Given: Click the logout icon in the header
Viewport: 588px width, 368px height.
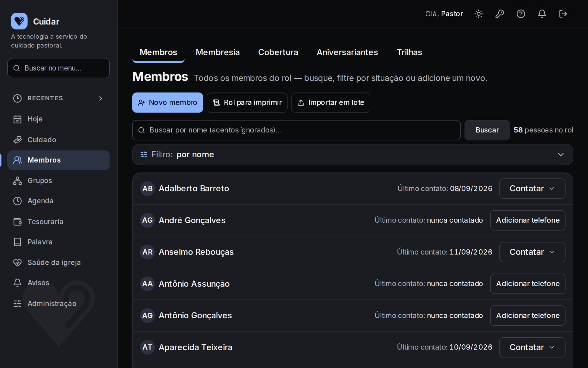Looking at the screenshot, I should (563, 14).
